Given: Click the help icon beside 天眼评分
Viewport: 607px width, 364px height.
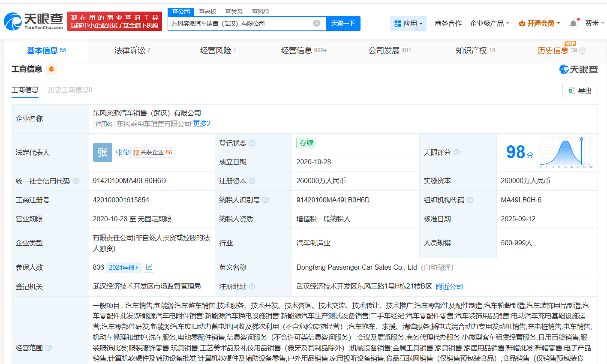Looking at the screenshot, I should (457, 152).
